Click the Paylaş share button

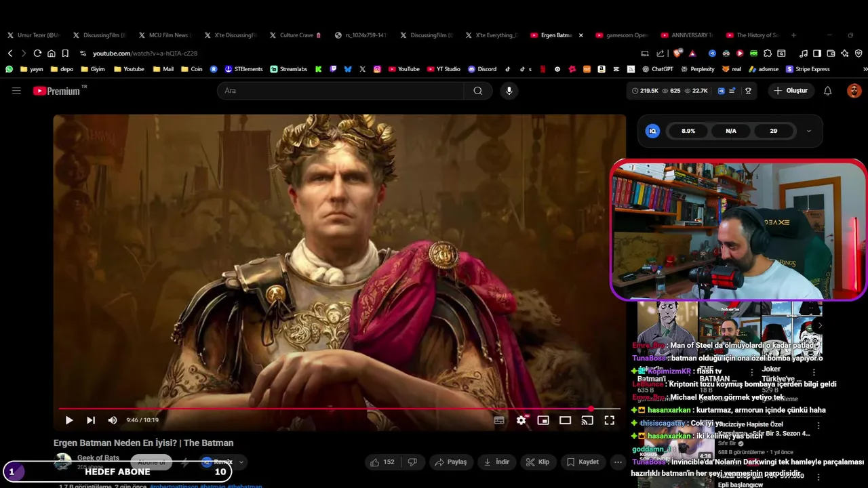click(x=451, y=462)
